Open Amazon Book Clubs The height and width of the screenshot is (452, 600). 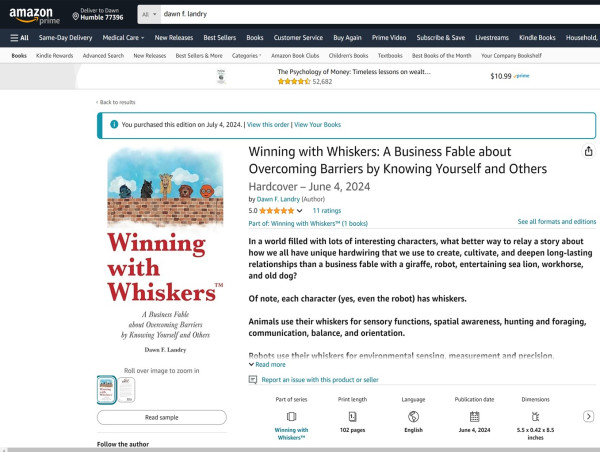click(x=295, y=55)
